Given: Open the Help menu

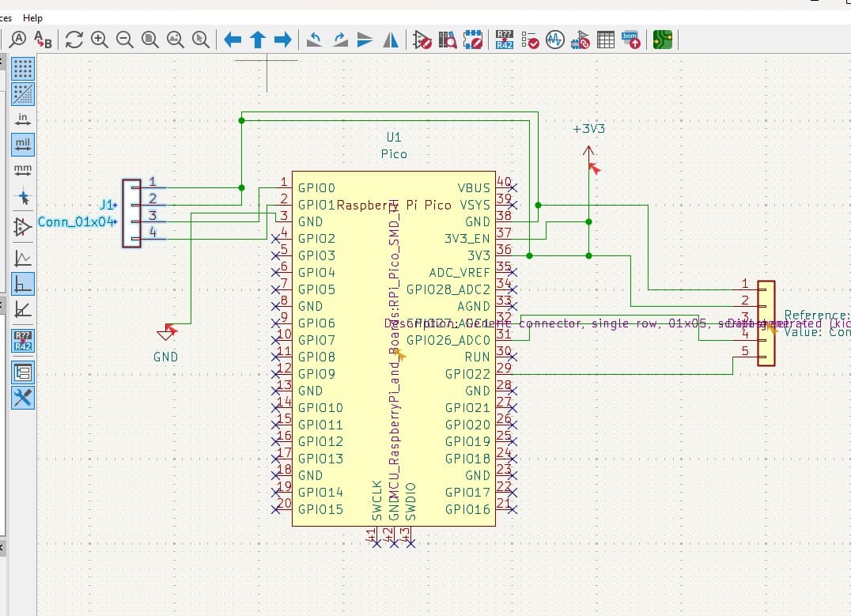Looking at the screenshot, I should (x=32, y=18).
